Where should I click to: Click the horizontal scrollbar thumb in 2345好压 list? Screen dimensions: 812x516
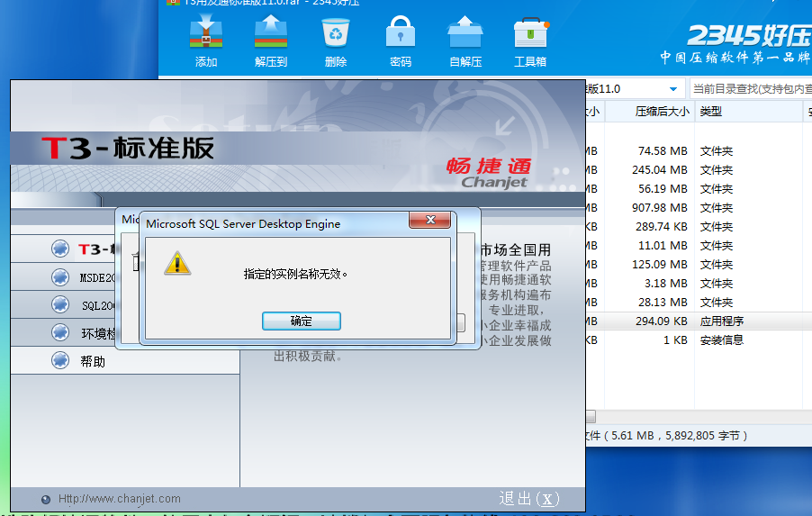pyautogui.click(x=591, y=417)
